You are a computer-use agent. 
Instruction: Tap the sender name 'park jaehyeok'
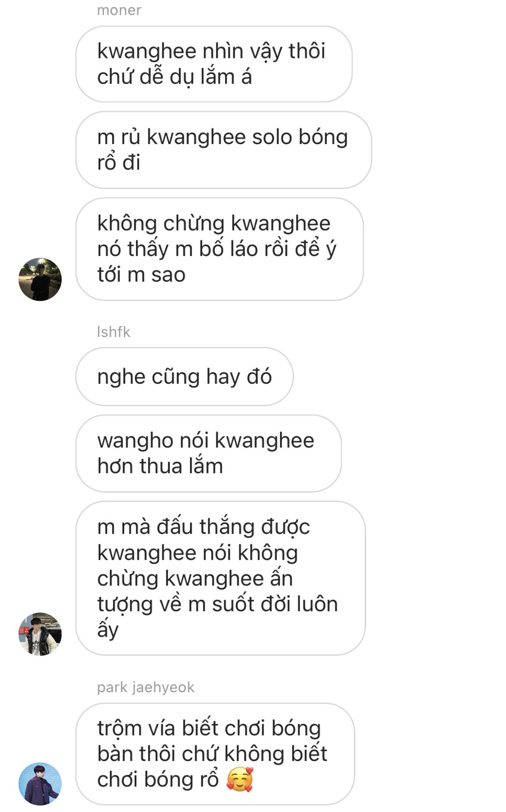tap(145, 687)
